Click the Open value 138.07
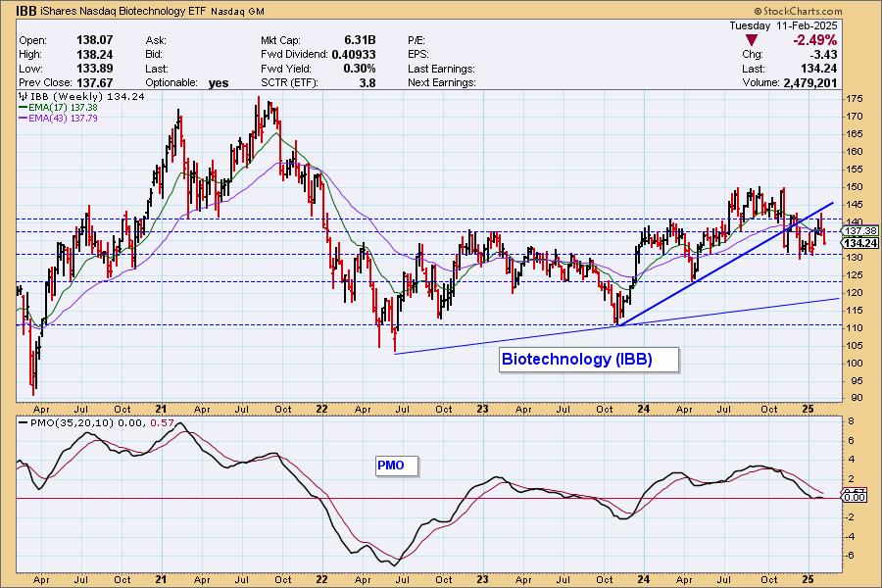 (x=94, y=40)
